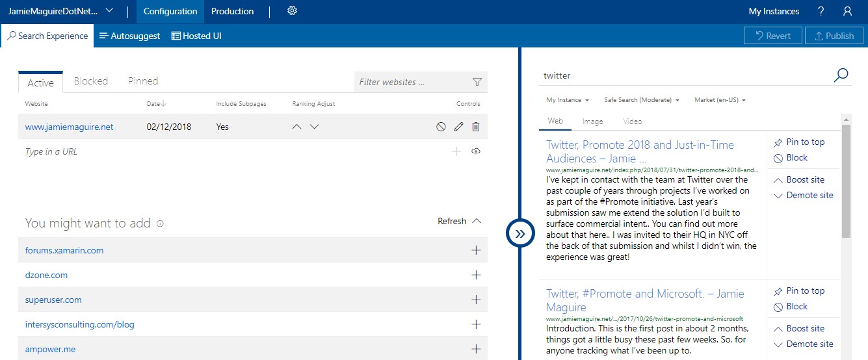Edit the www.jamiemaguire.net entry
The height and width of the screenshot is (360, 868).
pyautogui.click(x=458, y=127)
